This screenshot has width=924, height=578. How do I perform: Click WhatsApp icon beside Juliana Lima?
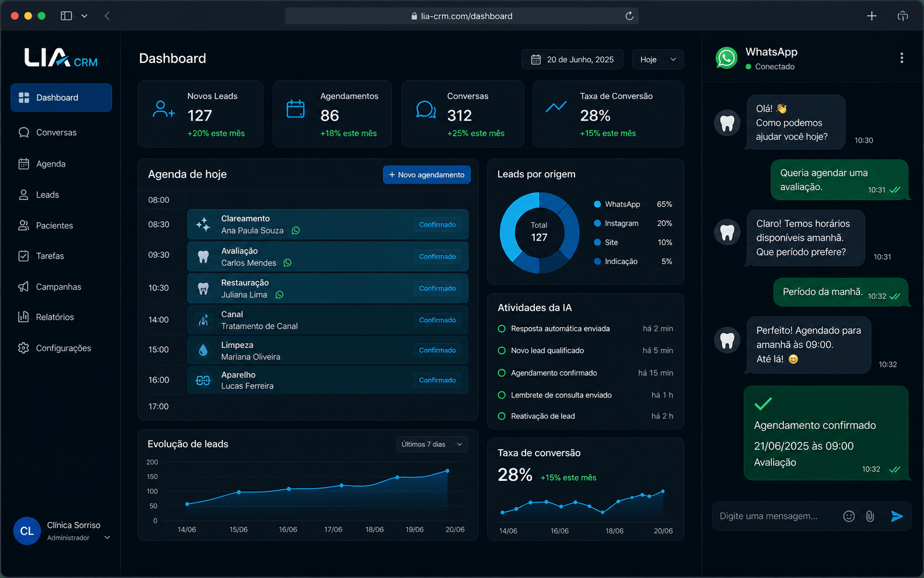tap(280, 295)
